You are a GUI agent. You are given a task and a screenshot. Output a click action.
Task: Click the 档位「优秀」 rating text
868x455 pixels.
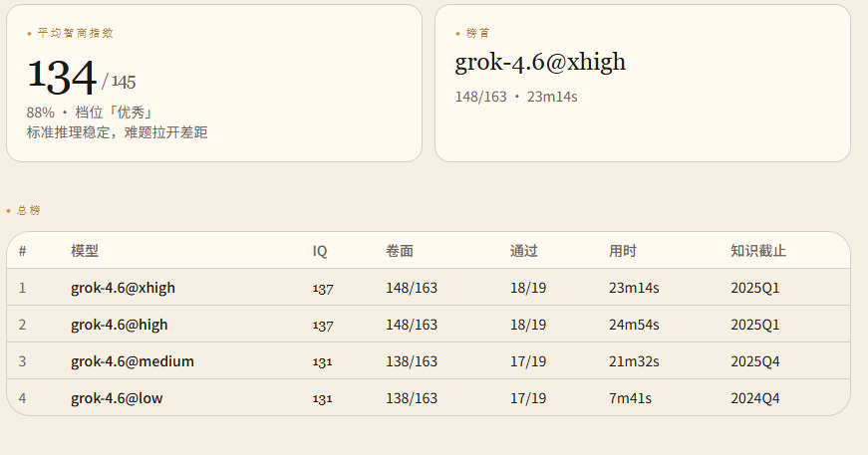[114, 113]
